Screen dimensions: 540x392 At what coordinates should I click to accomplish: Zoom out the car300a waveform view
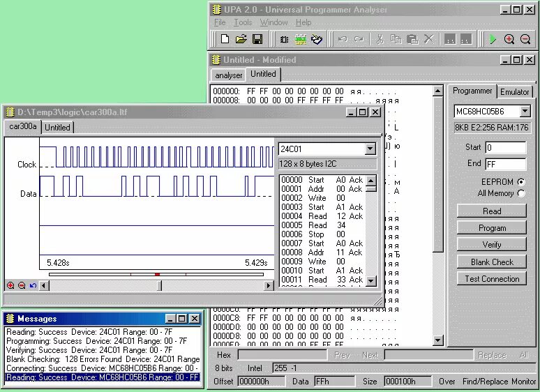click(22, 285)
